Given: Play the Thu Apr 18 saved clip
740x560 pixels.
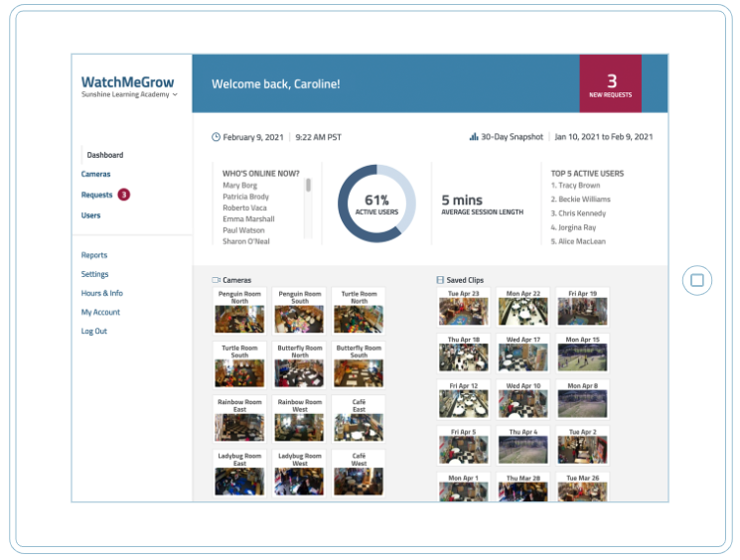Looking at the screenshot, I should click(464, 353).
